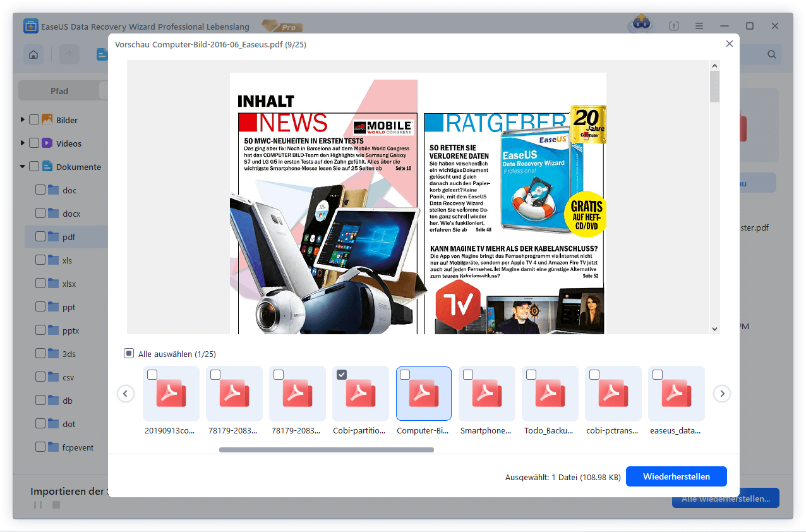This screenshot has width=806, height=532.
Task: Open the ppt folder in tree
Action: (69, 307)
